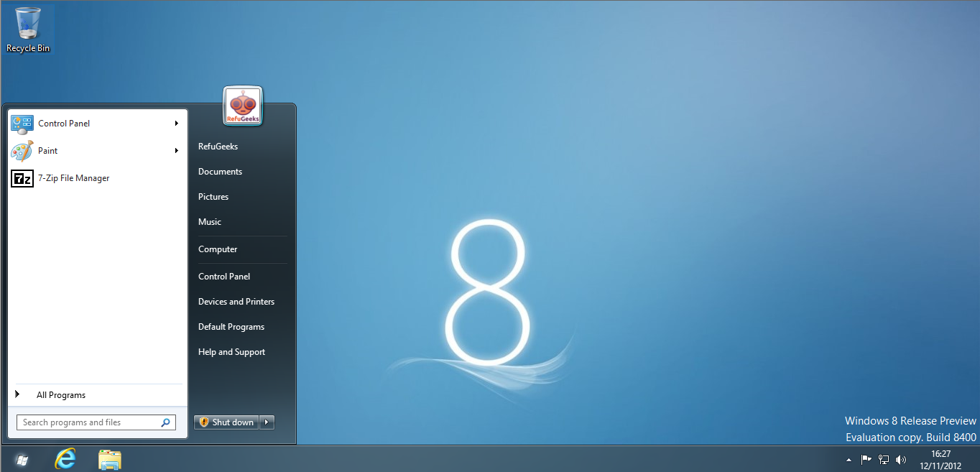
Task: Open File Explorer from the taskbar
Action: click(x=109, y=460)
